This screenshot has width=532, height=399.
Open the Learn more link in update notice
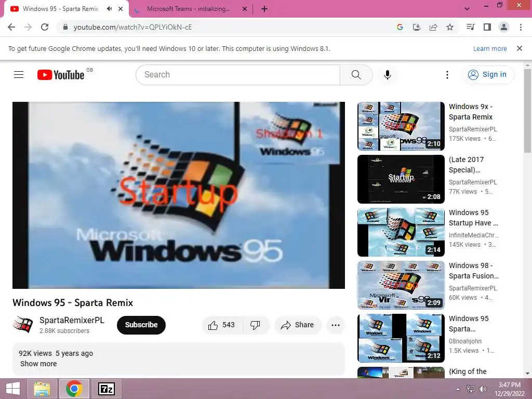click(x=490, y=48)
